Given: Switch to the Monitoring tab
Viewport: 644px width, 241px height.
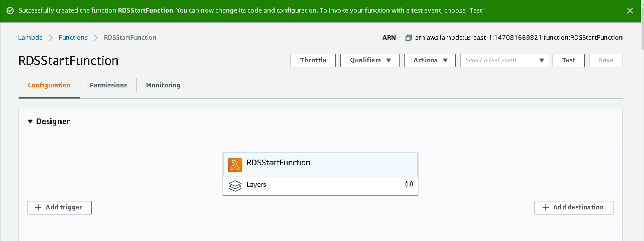Looking at the screenshot, I should (163, 85).
